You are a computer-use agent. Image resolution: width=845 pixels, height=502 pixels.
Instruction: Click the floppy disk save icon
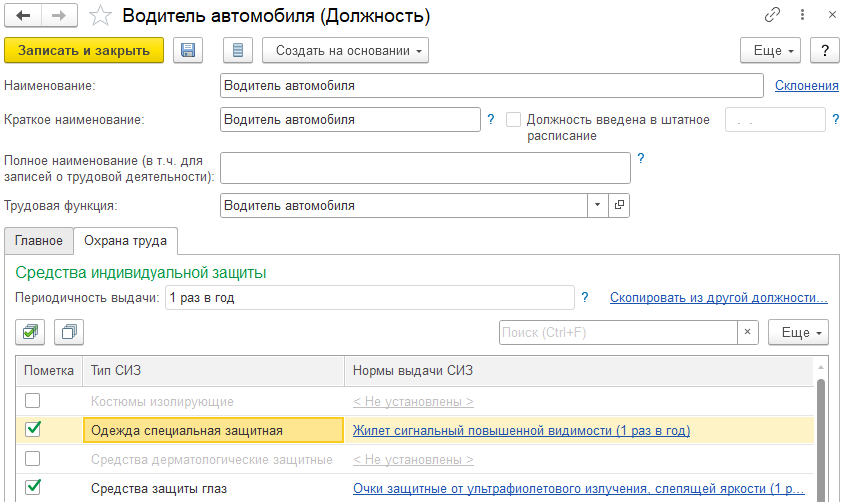[x=187, y=51]
